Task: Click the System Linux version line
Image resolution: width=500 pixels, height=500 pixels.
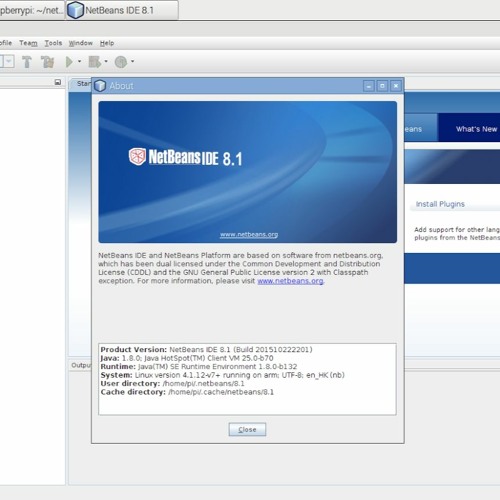Action: 222,375
